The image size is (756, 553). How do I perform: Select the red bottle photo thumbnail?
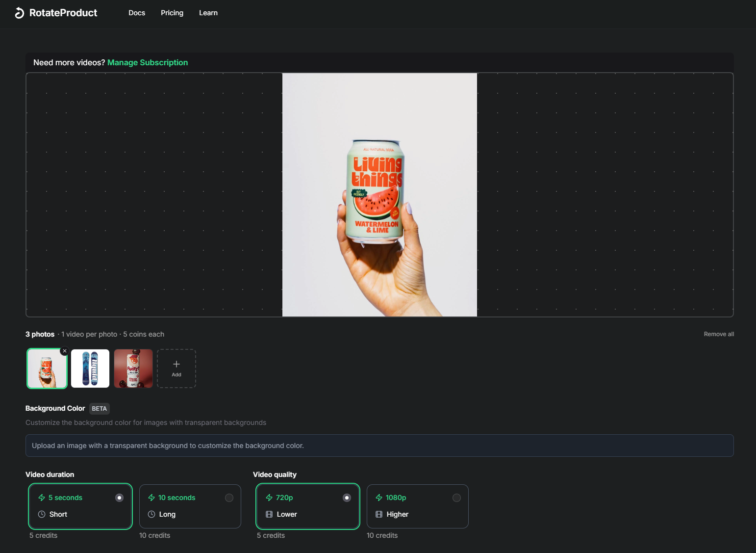[133, 369]
